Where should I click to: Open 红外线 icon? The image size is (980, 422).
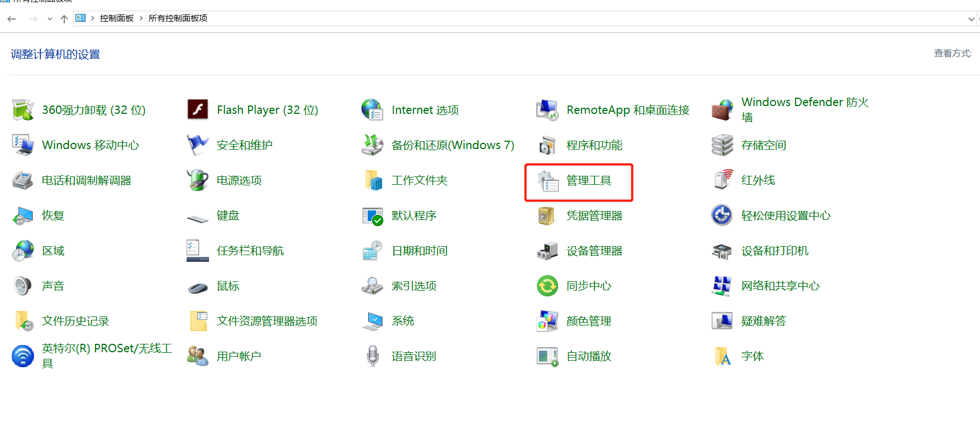pos(723,180)
